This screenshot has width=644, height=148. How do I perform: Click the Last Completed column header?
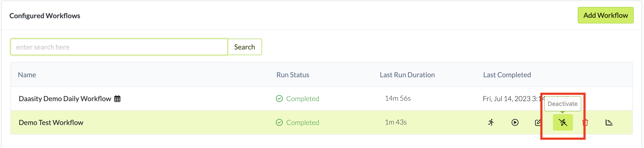[507, 75]
